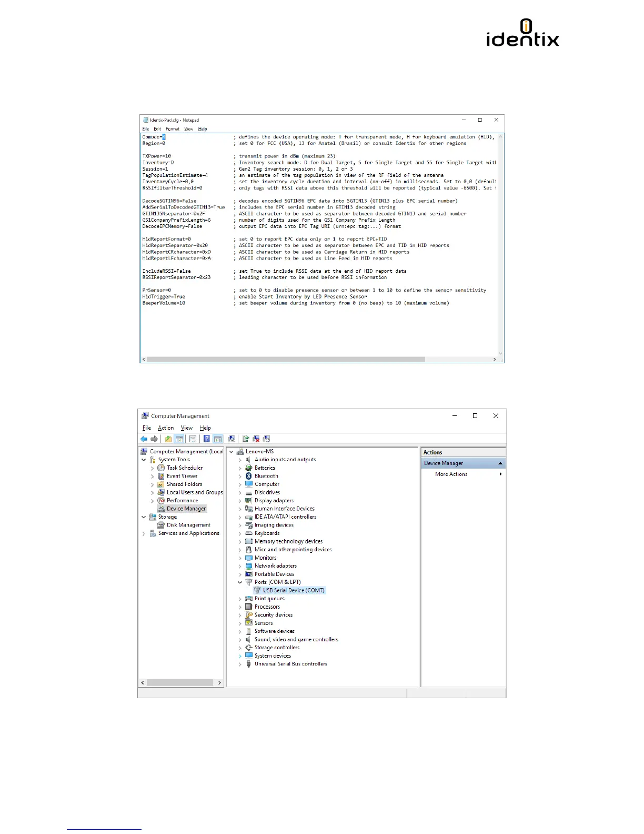Click the Batteries icon in the device list
Screen dimensions: 644x834
point(249,468)
